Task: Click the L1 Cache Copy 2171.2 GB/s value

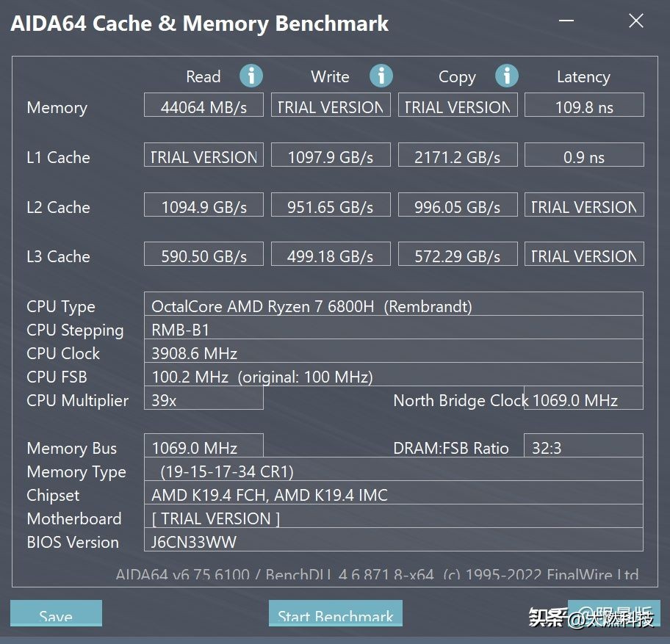Action: pyautogui.click(x=458, y=156)
